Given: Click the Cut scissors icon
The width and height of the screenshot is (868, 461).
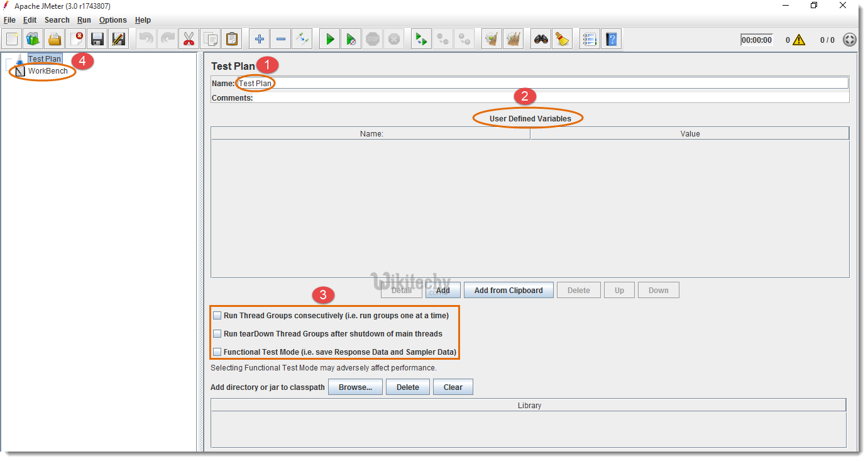Looking at the screenshot, I should click(x=189, y=39).
